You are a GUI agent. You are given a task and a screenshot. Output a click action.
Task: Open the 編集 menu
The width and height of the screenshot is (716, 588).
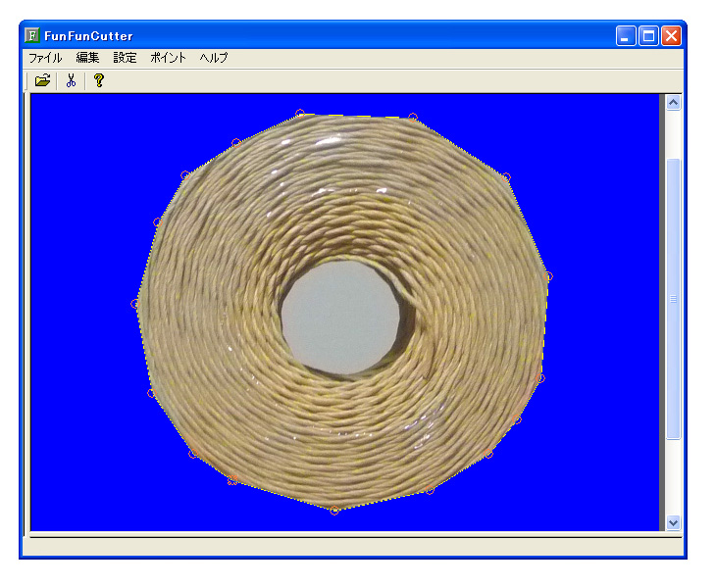87,58
